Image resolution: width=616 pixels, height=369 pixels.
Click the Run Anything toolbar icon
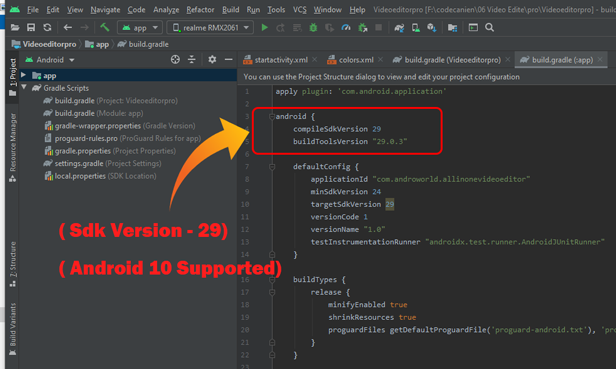(x=473, y=28)
